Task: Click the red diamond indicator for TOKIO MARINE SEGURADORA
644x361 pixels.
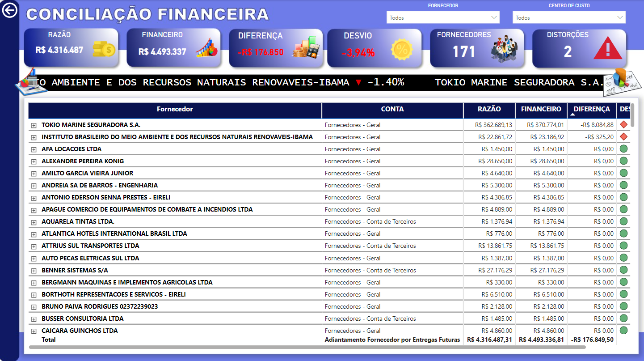Action: 623,125
